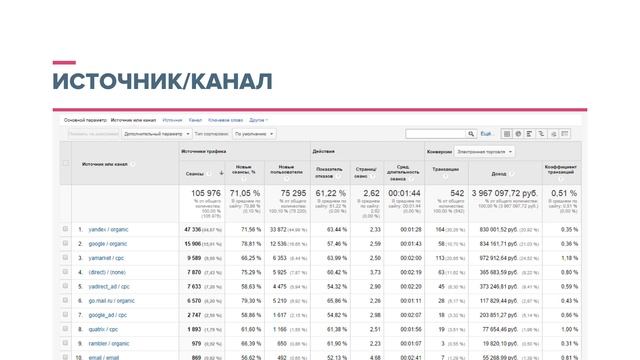
Task: Click total revenue 3 967 097,72 руб.
Action: (505, 193)
